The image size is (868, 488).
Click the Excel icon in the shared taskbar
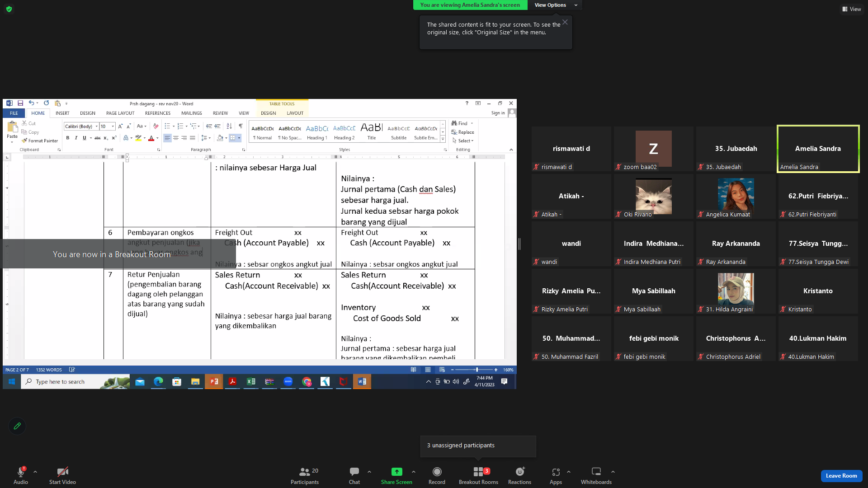251,381
